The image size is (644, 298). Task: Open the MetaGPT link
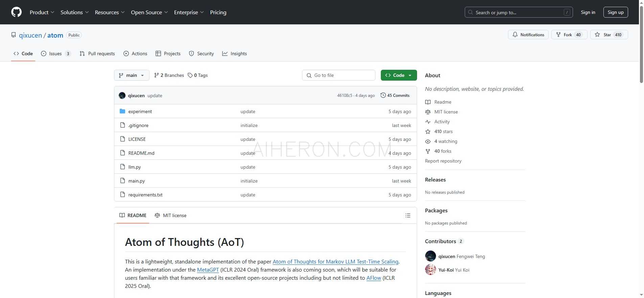pos(208,270)
